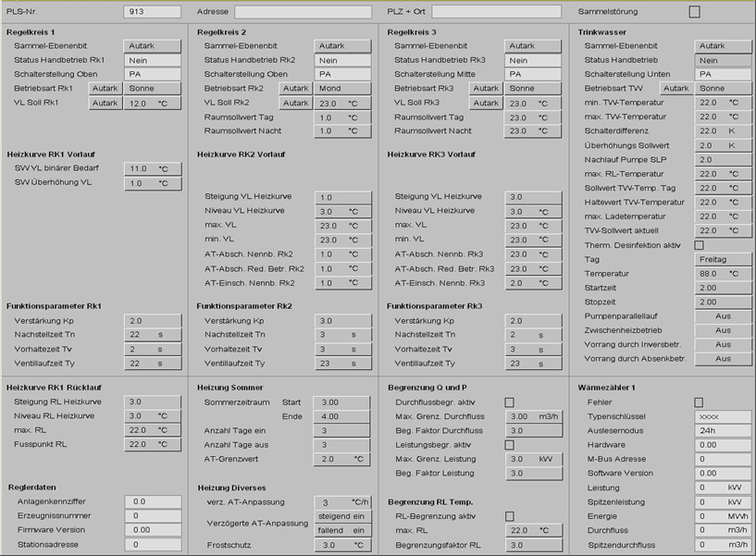Enable Leistungsbegr. aktiv checkbox

(509, 445)
